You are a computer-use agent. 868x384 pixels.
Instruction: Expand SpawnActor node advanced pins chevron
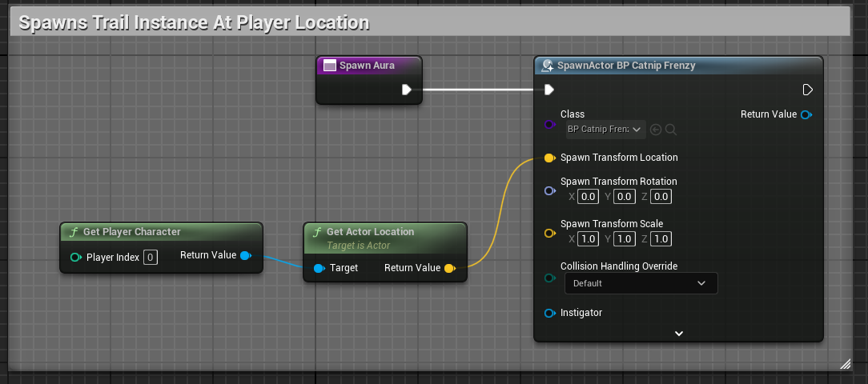679,334
